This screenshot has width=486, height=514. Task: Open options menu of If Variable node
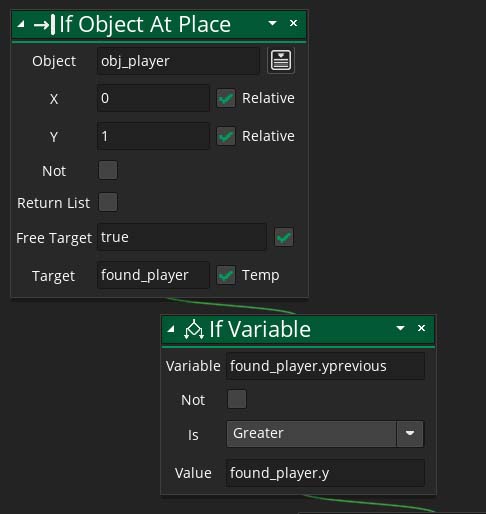click(x=400, y=328)
